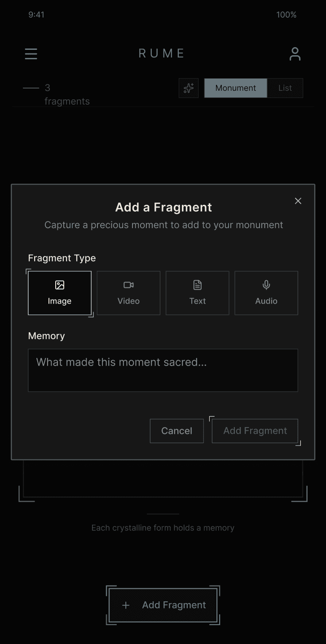This screenshot has height=644, width=326.
Task: Click the video camera icon
Action: (128, 285)
